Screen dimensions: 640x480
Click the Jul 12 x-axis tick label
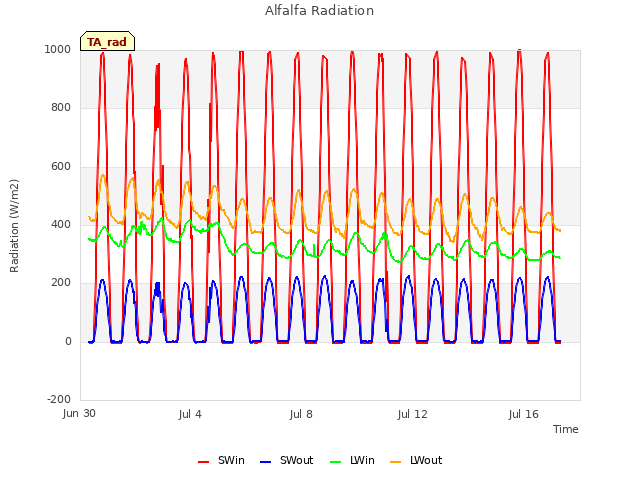(x=412, y=414)
